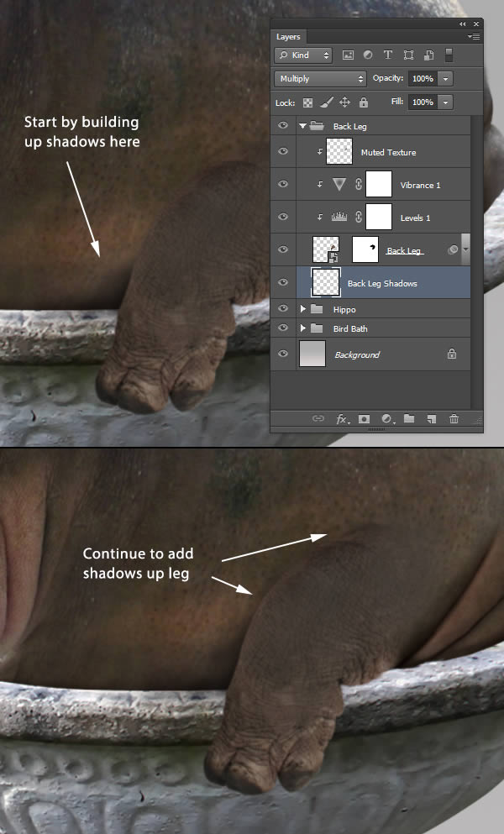504x834 pixels.
Task: Select the Levels 1 layer mask thumbnail
Action: click(x=379, y=217)
